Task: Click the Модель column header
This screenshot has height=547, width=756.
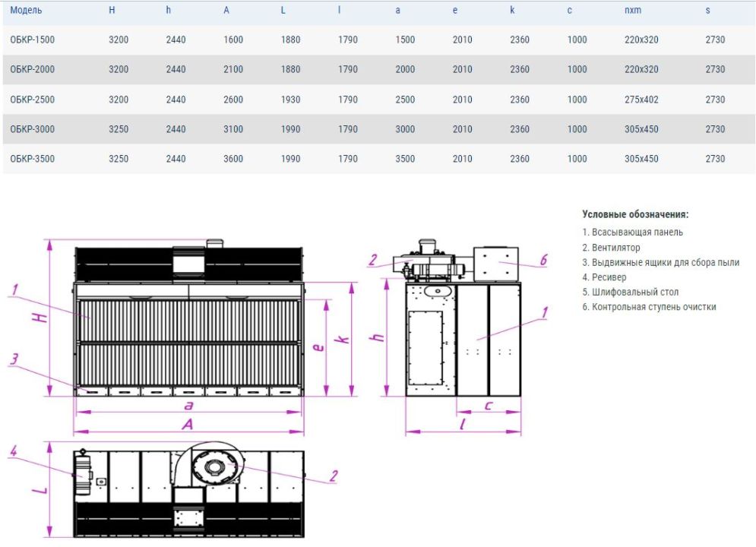Action: click(26, 10)
